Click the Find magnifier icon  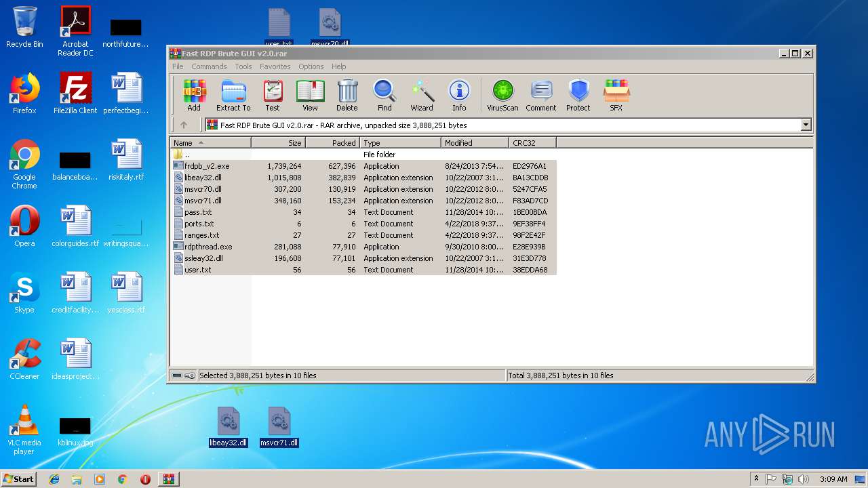[384, 95]
